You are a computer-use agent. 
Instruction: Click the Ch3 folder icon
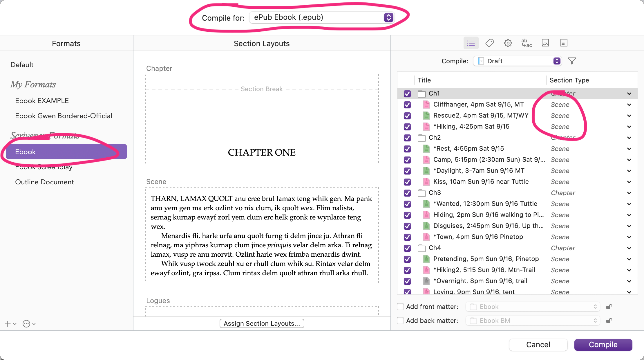coord(422,193)
